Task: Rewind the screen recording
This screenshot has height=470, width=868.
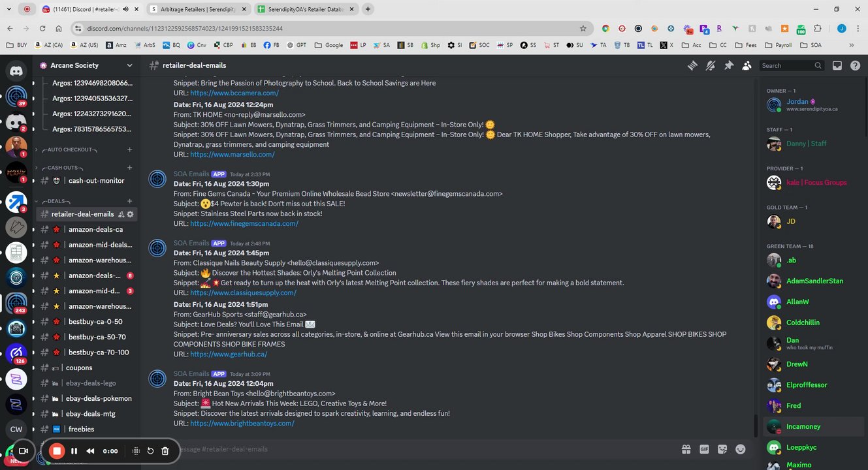Action: (x=90, y=451)
